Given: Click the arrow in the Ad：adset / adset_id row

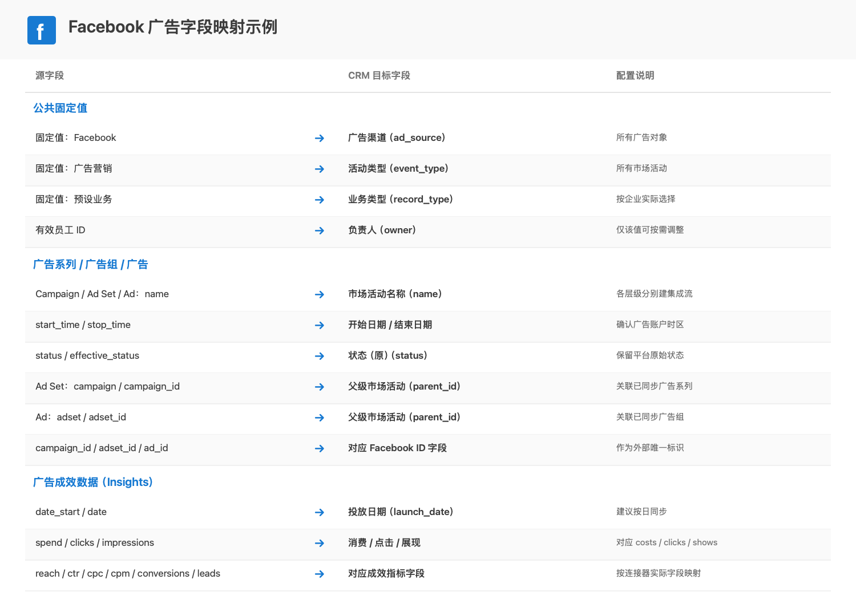Looking at the screenshot, I should [x=320, y=418].
